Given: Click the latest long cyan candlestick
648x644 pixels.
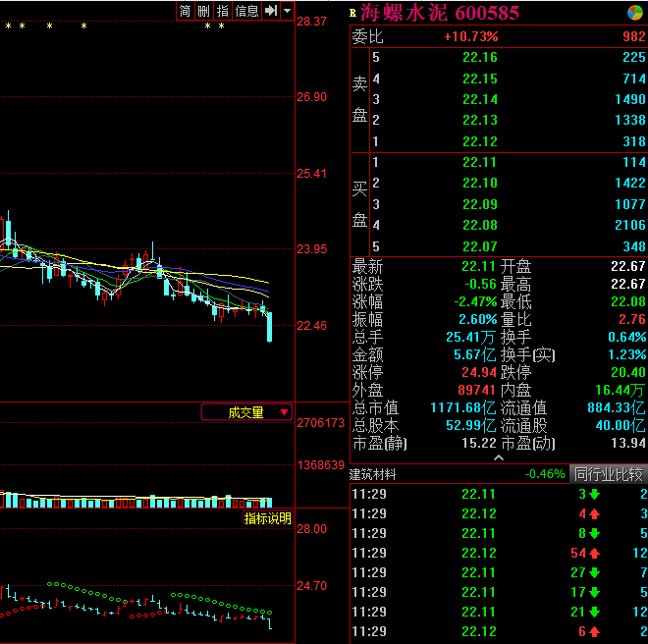Looking at the screenshot, I should click(270, 327).
